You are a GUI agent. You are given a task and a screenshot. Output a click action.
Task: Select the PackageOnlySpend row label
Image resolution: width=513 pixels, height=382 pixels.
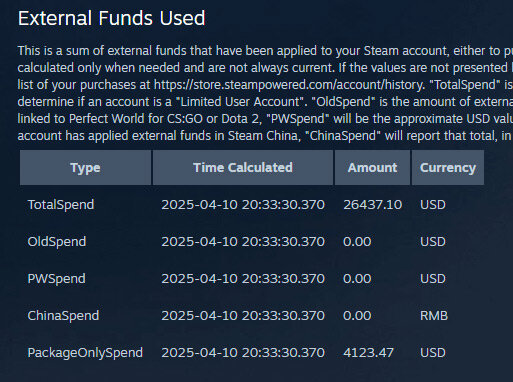85,353
